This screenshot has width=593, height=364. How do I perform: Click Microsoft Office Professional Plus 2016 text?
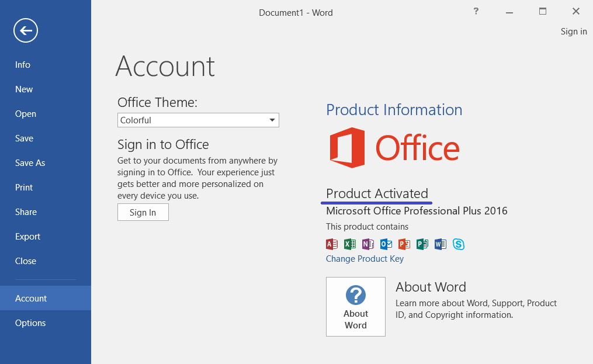(417, 211)
